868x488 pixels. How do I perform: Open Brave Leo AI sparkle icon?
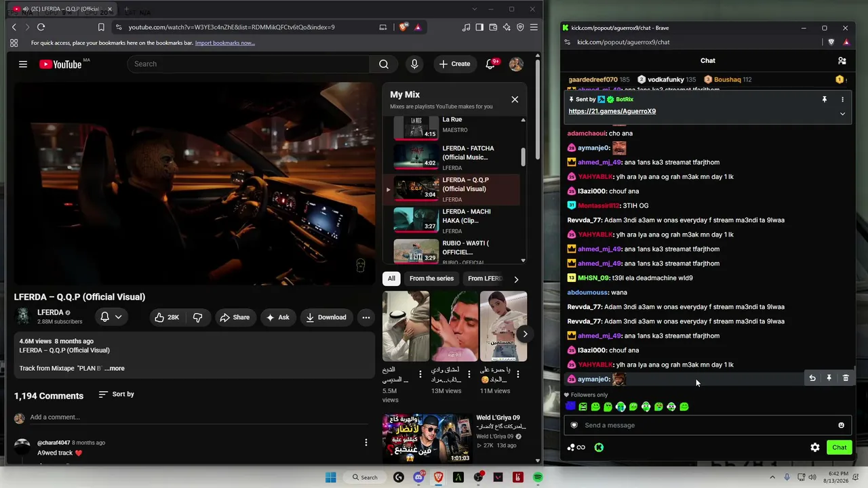(x=507, y=27)
